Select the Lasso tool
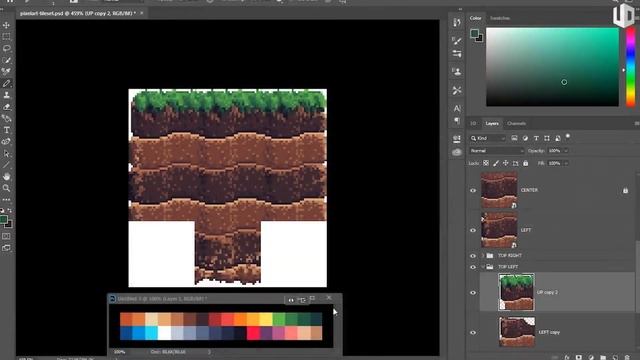This screenshot has height=360, width=640. point(7,49)
